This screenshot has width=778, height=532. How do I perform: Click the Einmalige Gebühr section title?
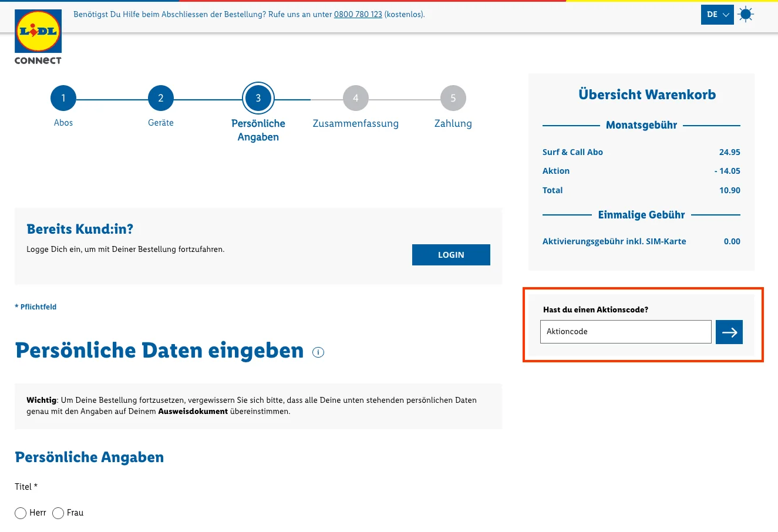click(641, 215)
